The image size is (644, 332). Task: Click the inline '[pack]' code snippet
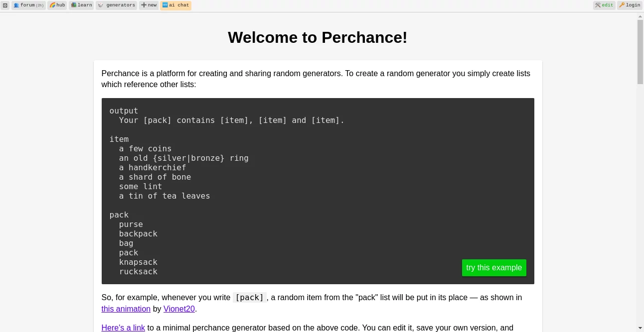[x=249, y=297]
